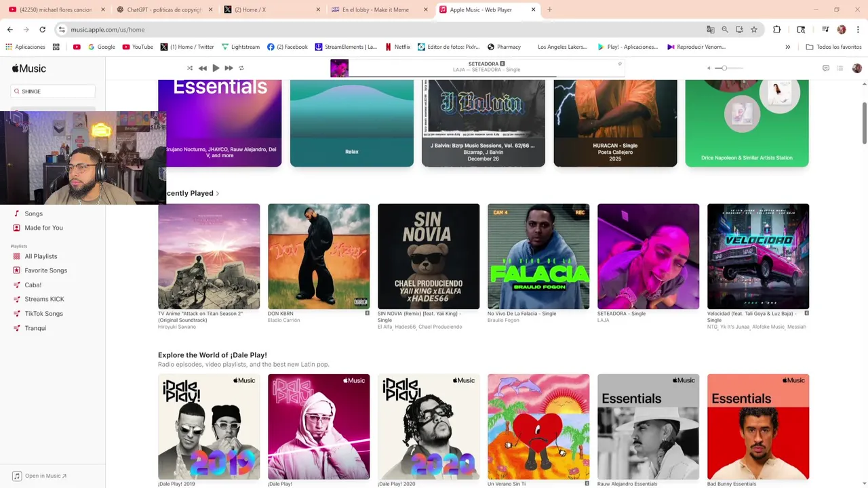
Task: Open the TikTok Songs playlist
Action: (43, 314)
